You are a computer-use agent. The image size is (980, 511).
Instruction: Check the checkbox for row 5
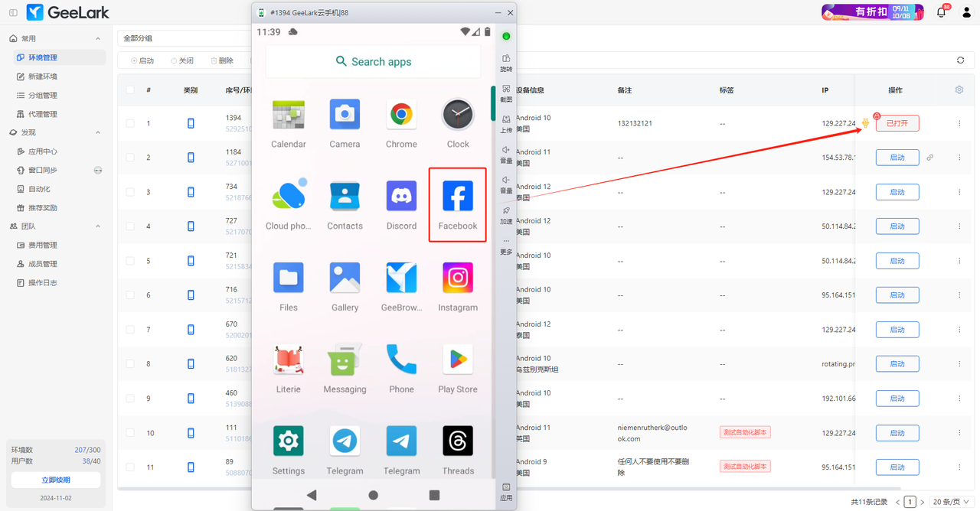[x=130, y=261]
